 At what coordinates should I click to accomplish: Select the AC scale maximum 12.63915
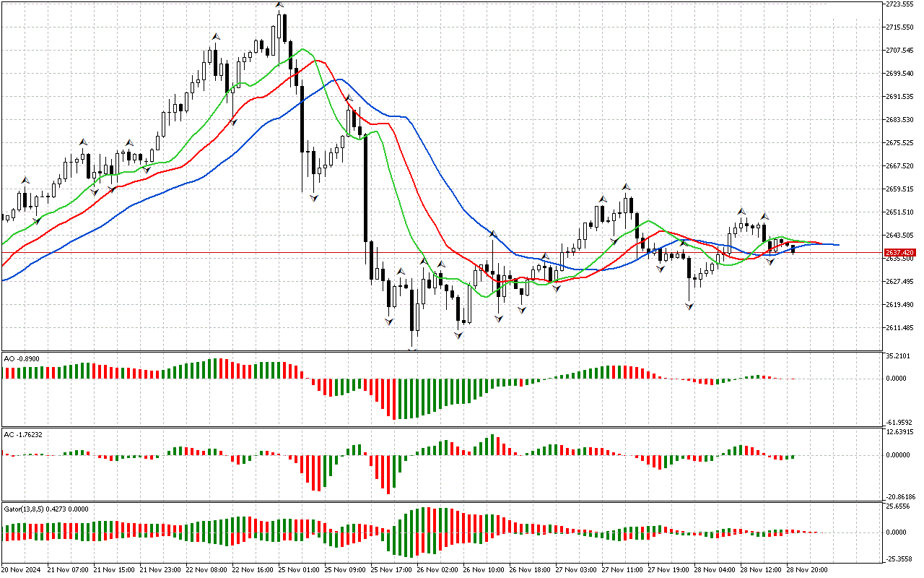[899, 432]
